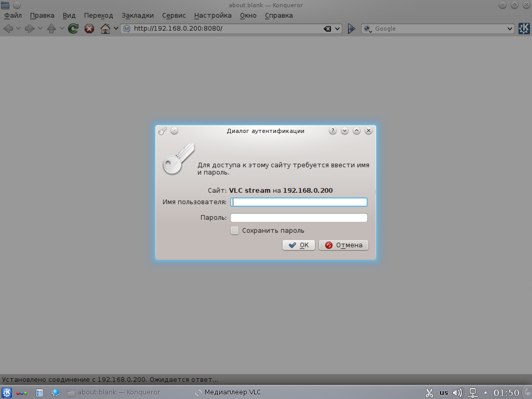
Task: Open the file manager icon in the taskbar
Action: [39, 393]
